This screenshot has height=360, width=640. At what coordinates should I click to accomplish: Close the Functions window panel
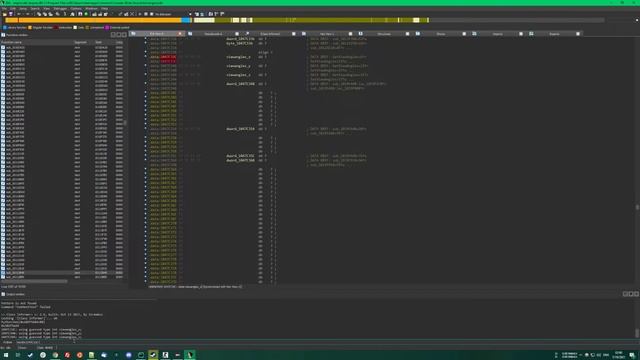pyautogui.click(x=124, y=35)
